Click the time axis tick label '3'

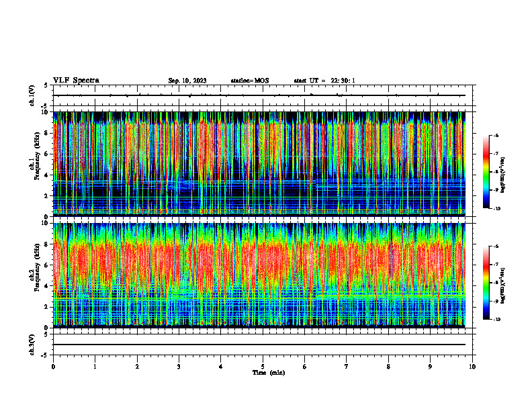(x=179, y=367)
